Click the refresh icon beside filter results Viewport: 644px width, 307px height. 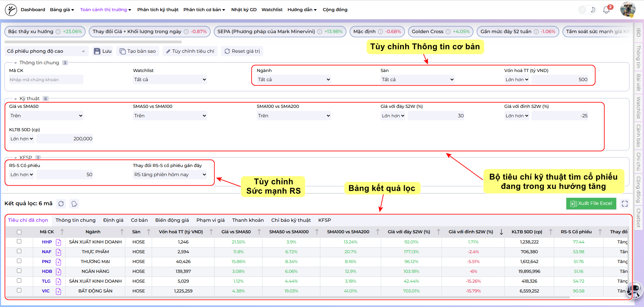click(x=61, y=204)
